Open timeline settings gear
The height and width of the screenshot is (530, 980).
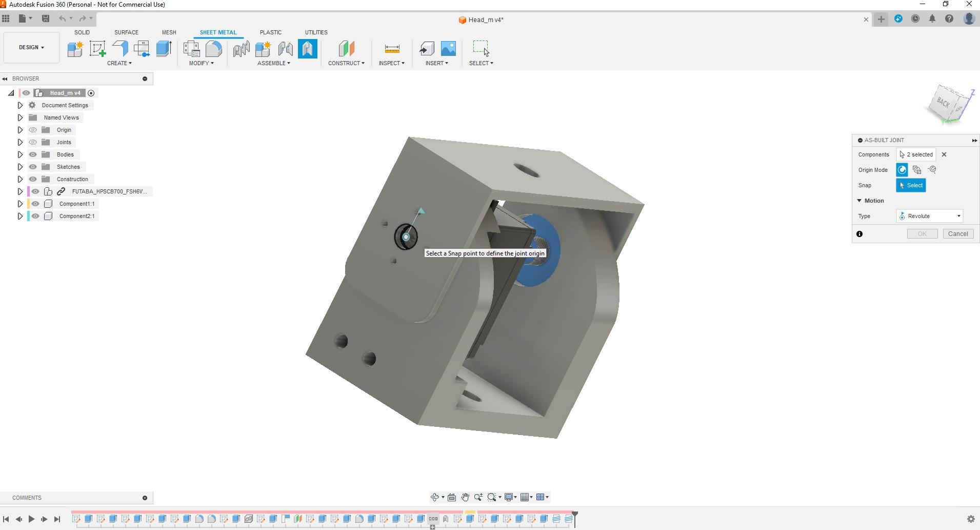coord(970,519)
